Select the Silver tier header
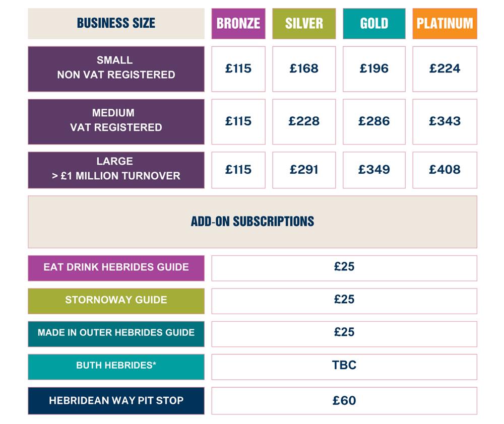Image resolution: width=504 pixels, height=424 pixels. click(304, 24)
